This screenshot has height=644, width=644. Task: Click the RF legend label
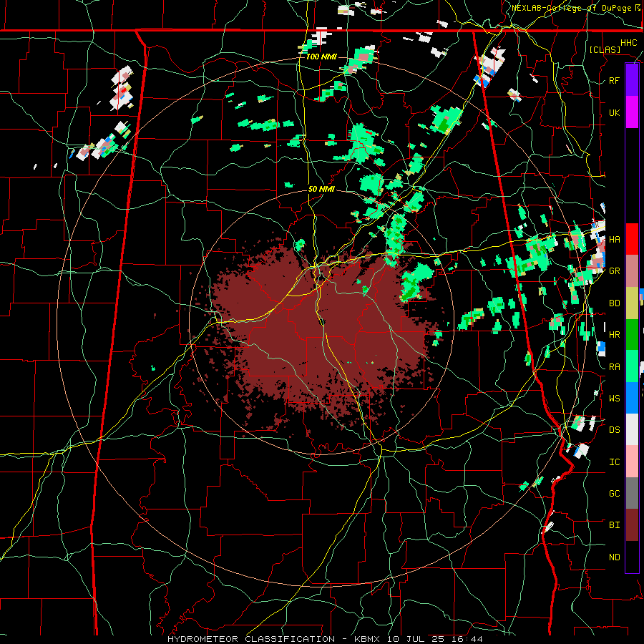point(614,80)
